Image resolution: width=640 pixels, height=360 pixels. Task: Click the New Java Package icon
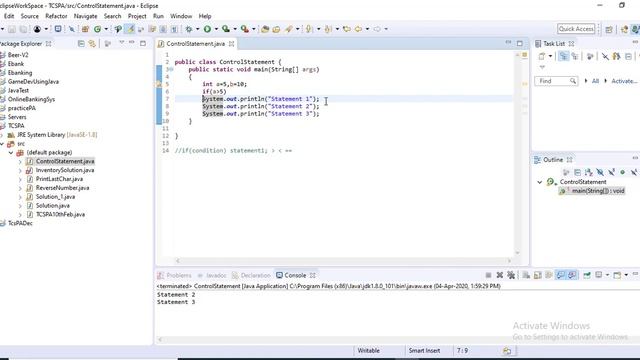85,29
